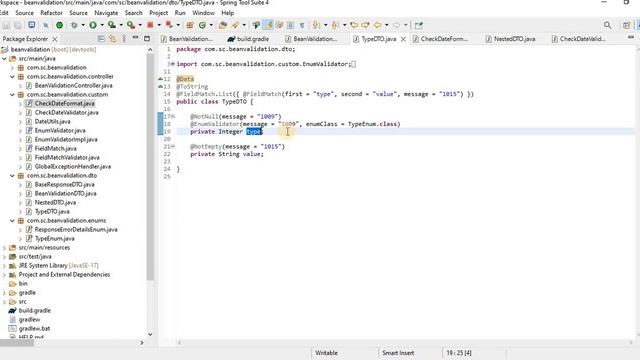Select build.gradle in Package Explorer
The width and height of the screenshot is (640, 360).
[35, 310]
